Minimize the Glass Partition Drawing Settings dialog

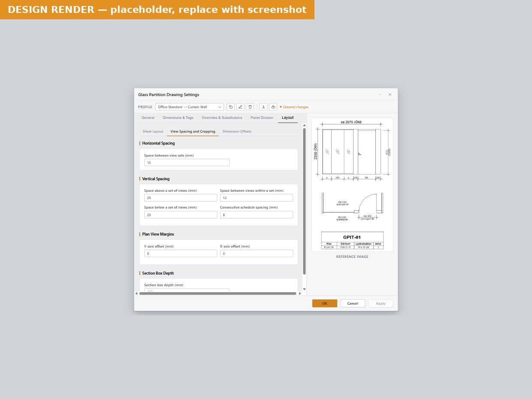click(380, 95)
